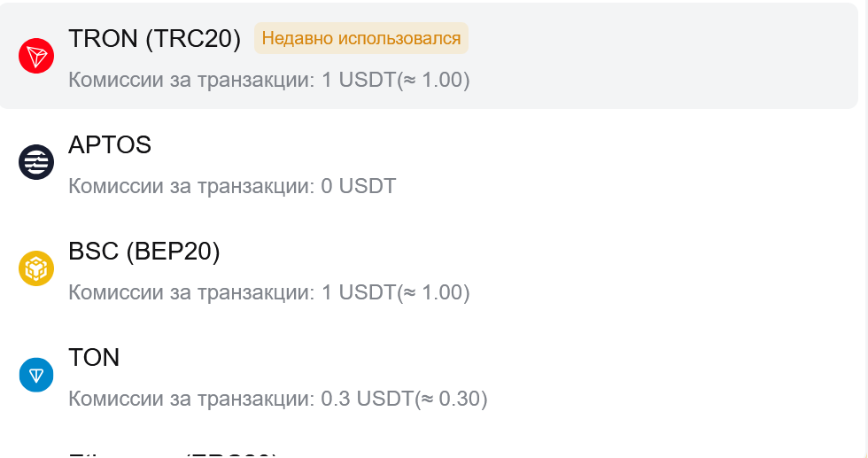Click "Комиссии за транзакции" text under BSC
This screenshot has width=868, height=458.
coord(190,292)
